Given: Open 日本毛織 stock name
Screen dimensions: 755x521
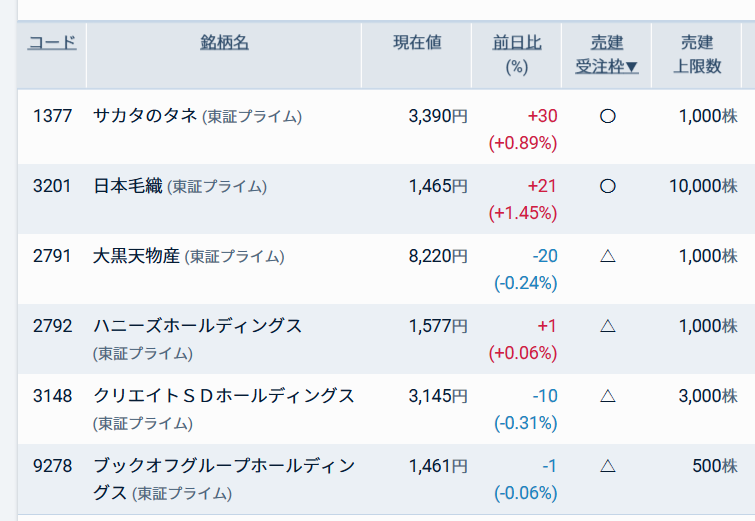Looking at the screenshot, I should click(x=128, y=186).
